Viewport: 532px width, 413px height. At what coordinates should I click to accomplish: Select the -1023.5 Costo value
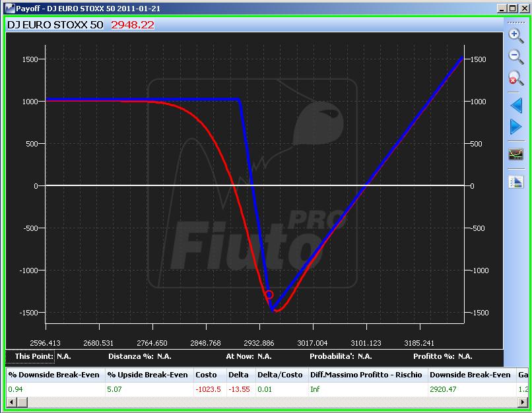coord(209,389)
